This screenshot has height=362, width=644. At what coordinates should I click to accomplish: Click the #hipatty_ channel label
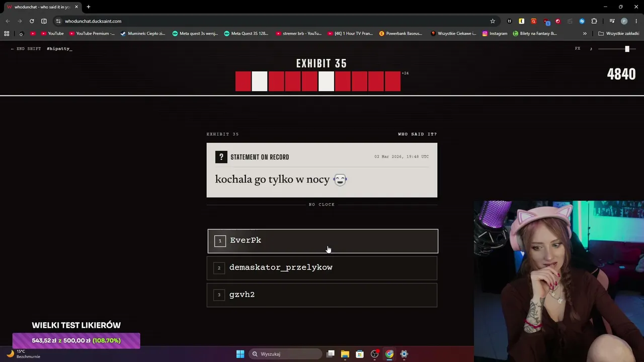[x=59, y=49]
